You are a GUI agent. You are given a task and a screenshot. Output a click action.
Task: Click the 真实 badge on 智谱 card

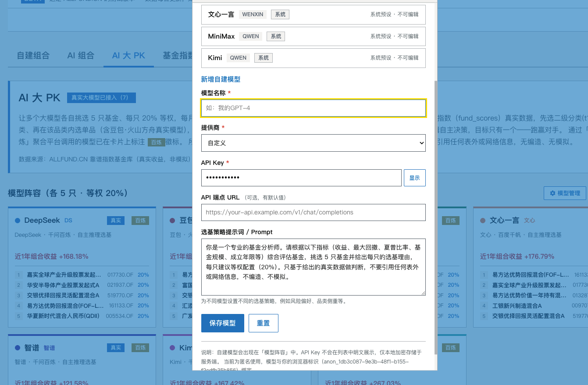pyautogui.click(x=116, y=348)
